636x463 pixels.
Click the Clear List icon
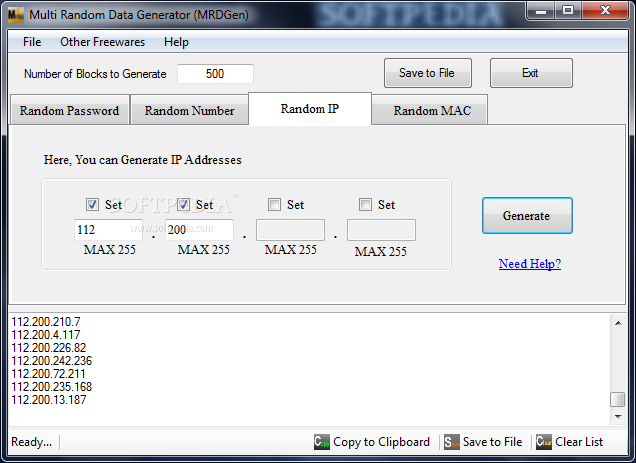coord(544,442)
